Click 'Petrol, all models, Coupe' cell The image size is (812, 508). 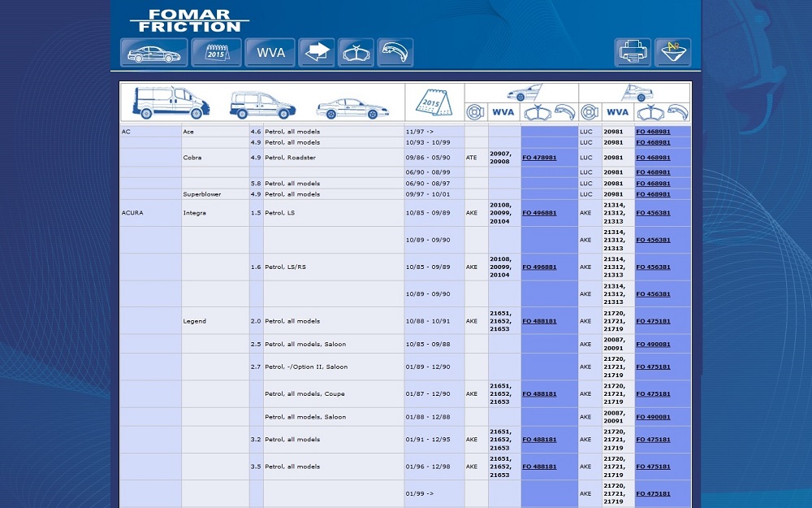click(334, 394)
